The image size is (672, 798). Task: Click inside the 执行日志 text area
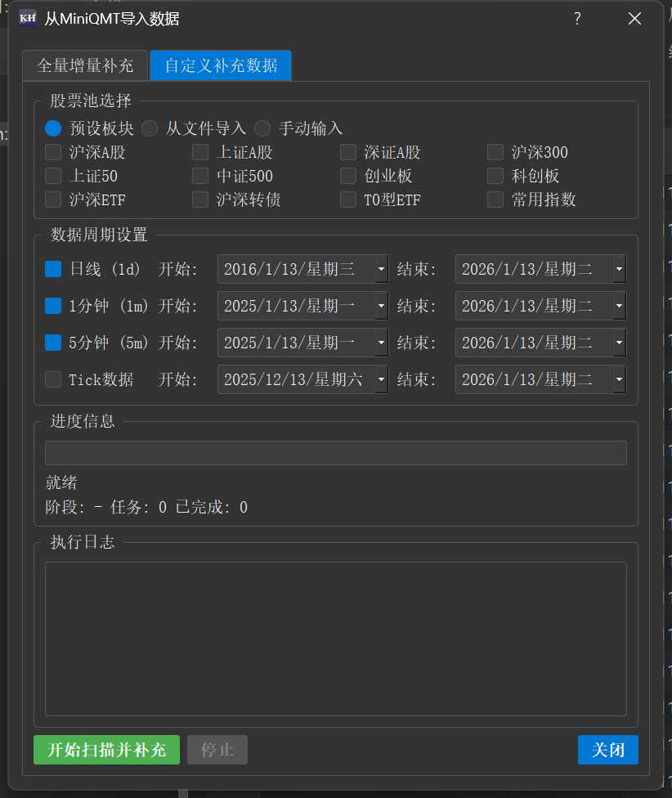[x=335, y=638]
